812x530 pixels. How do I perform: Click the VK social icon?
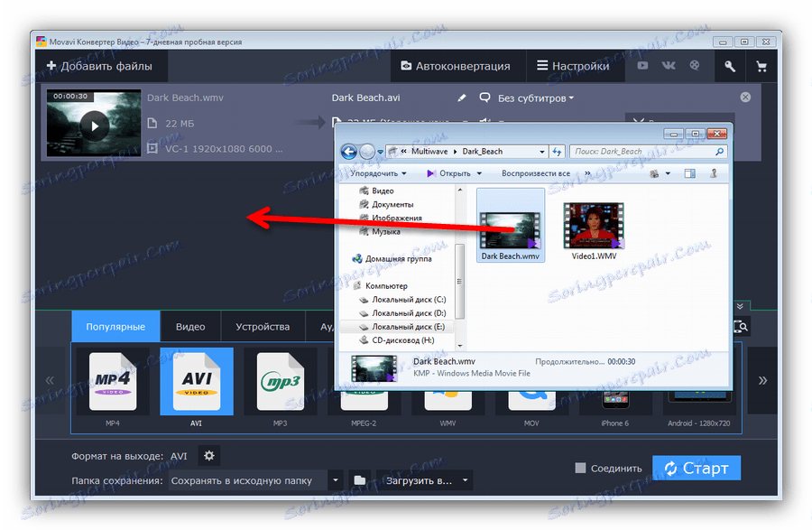[x=669, y=66]
